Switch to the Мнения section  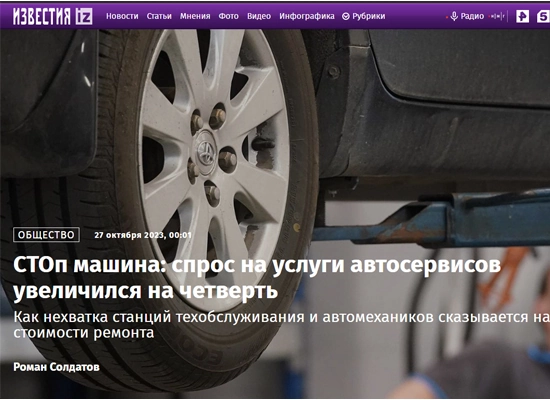pyautogui.click(x=195, y=16)
